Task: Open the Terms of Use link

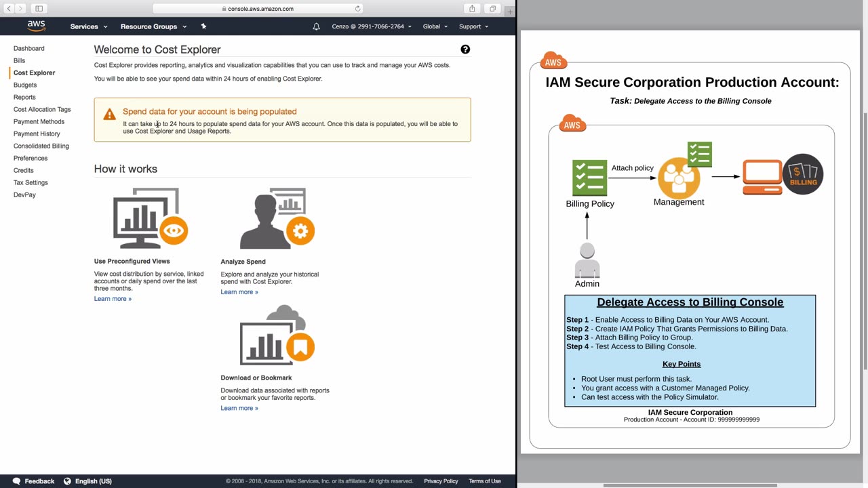Action: 485,481
